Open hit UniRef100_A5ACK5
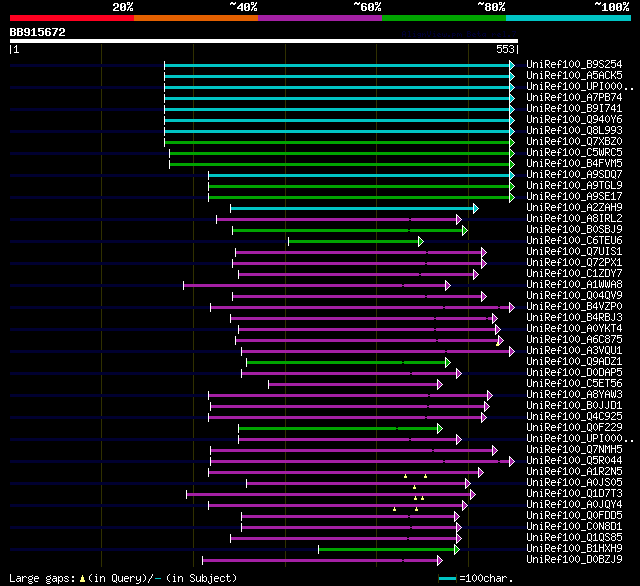The width and height of the screenshot is (640, 586). [x=574, y=75]
